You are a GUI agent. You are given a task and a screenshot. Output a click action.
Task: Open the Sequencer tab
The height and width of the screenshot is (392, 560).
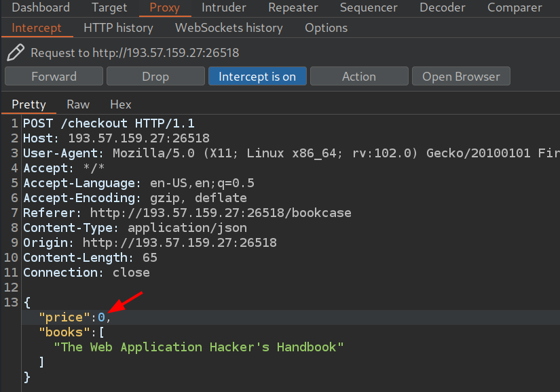(369, 8)
